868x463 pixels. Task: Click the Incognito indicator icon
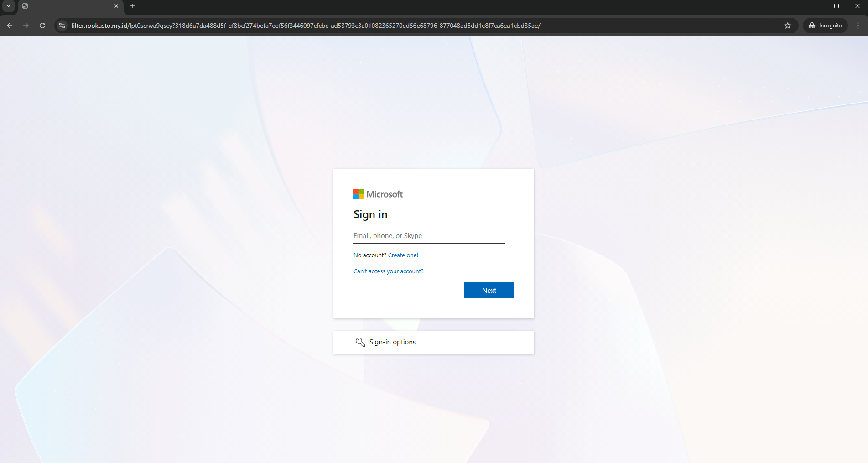(x=812, y=26)
